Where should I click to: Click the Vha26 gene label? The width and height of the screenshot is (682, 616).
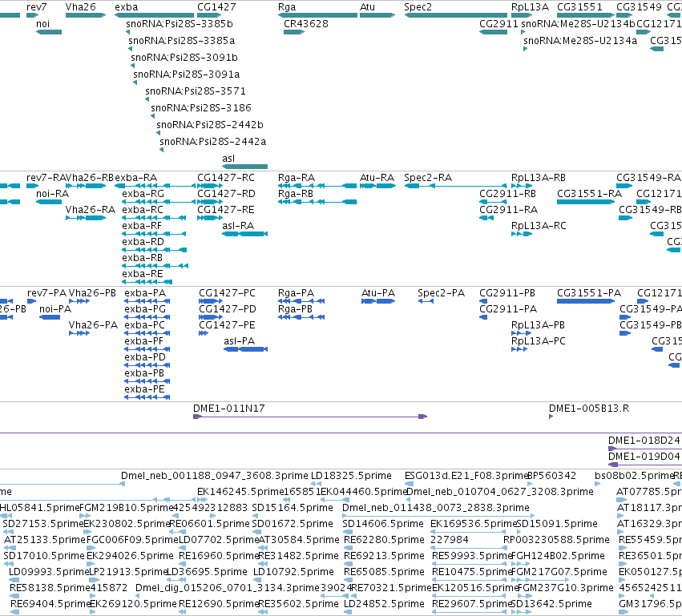[80, 7]
